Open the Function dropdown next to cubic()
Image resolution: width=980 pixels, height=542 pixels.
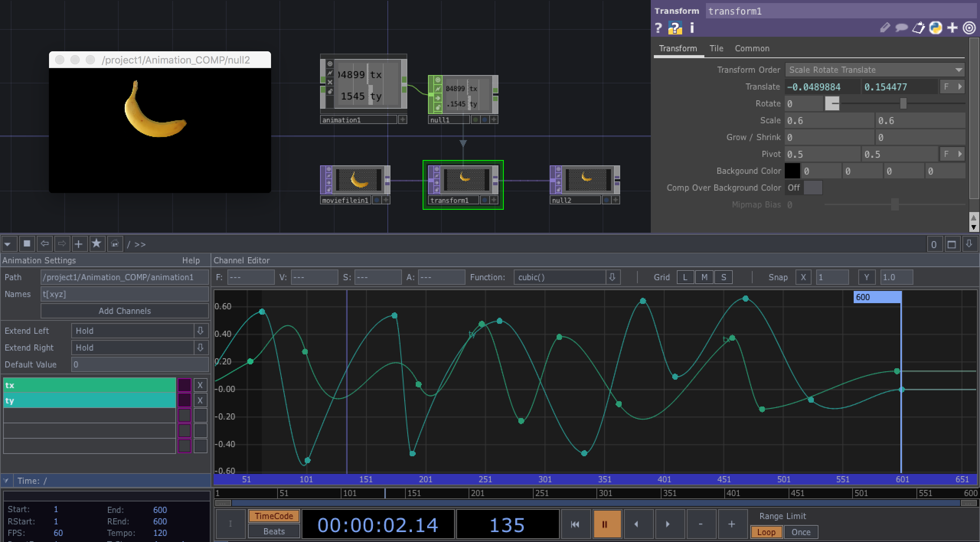click(613, 277)
